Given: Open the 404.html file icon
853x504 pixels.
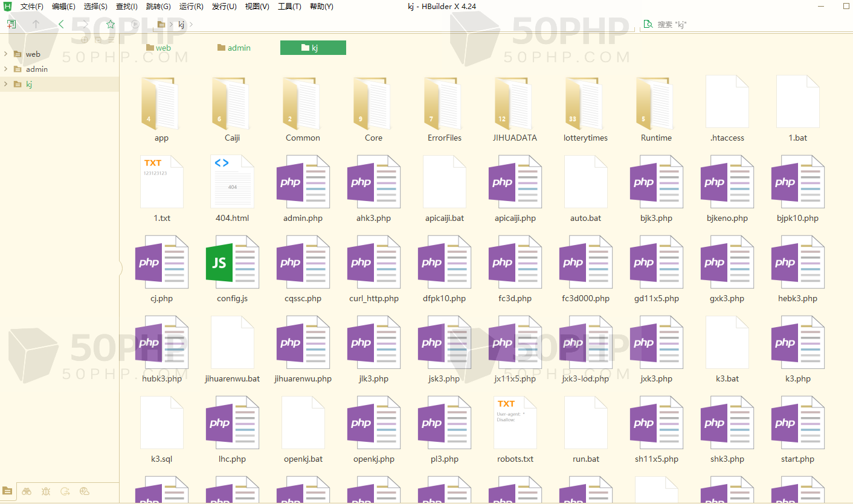Looking at the screenshot, I should (232, 182).
